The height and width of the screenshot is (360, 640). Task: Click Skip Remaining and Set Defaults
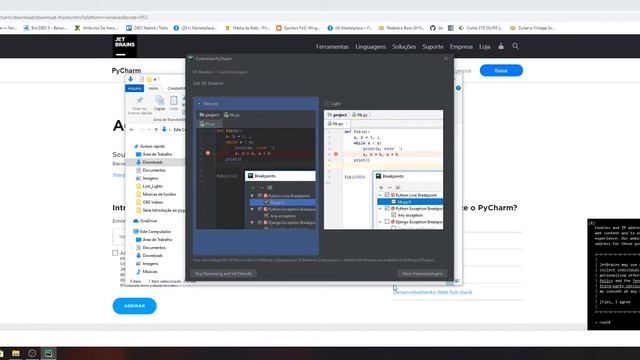pyautogui.click(x=224, y=273)
